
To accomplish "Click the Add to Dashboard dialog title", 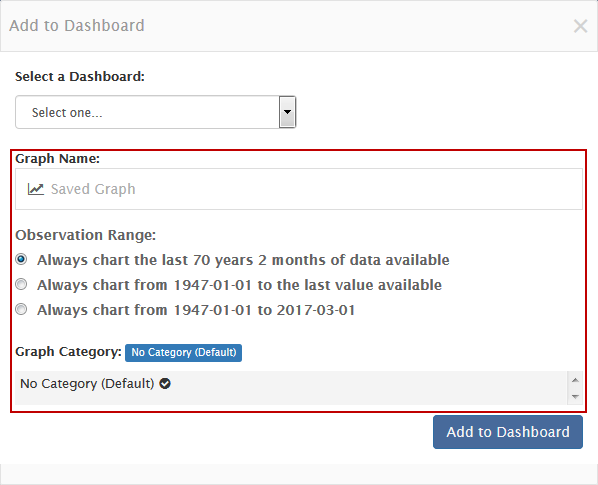I will point(77,26).
